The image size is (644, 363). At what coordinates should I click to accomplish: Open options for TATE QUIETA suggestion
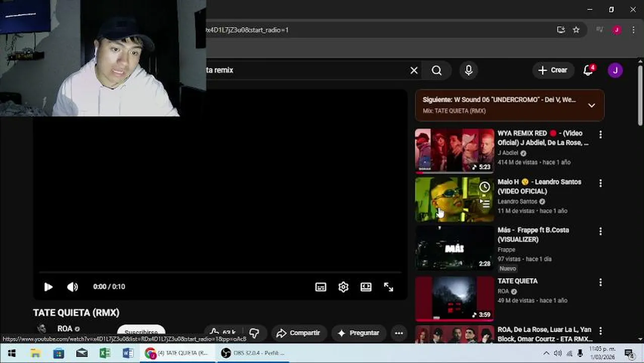(x=600, y=282)
